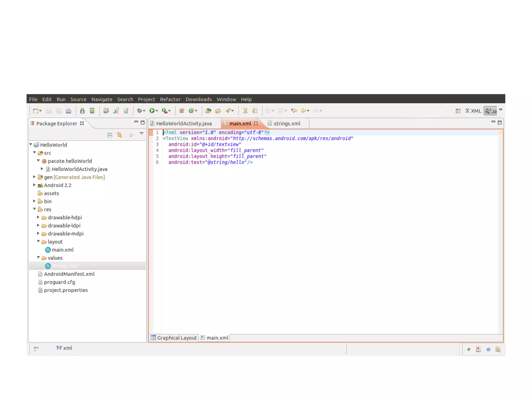
Task: Toggle Link with Editor in Package Explorer
Action: click(x=119, y=135)
